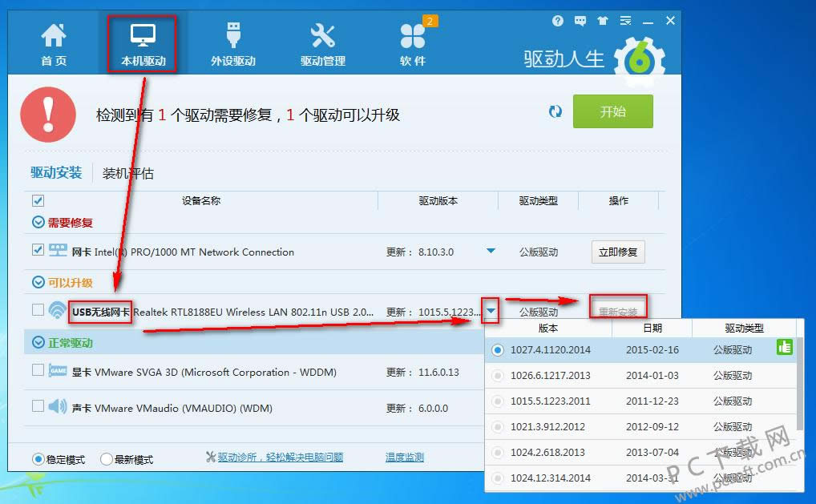Click the green 开始 button
This screenshot has width=816, height=504.
(x=612, y=111)
